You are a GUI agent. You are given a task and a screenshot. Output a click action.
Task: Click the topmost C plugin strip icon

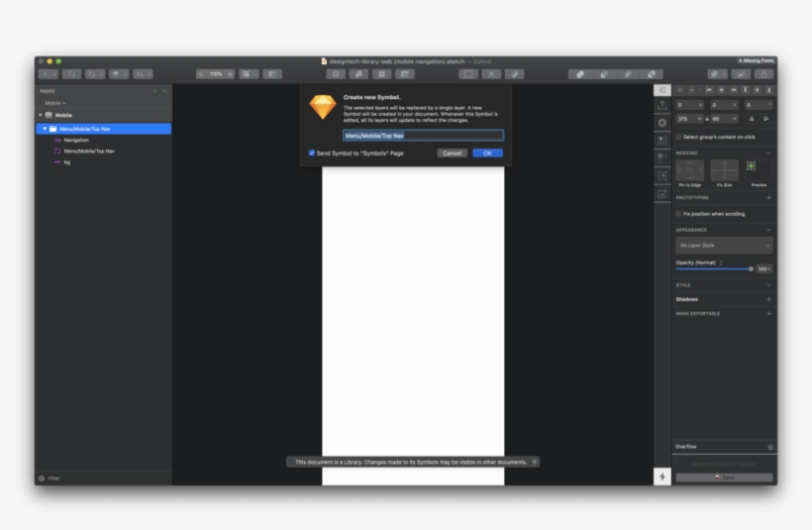(662, 90)
